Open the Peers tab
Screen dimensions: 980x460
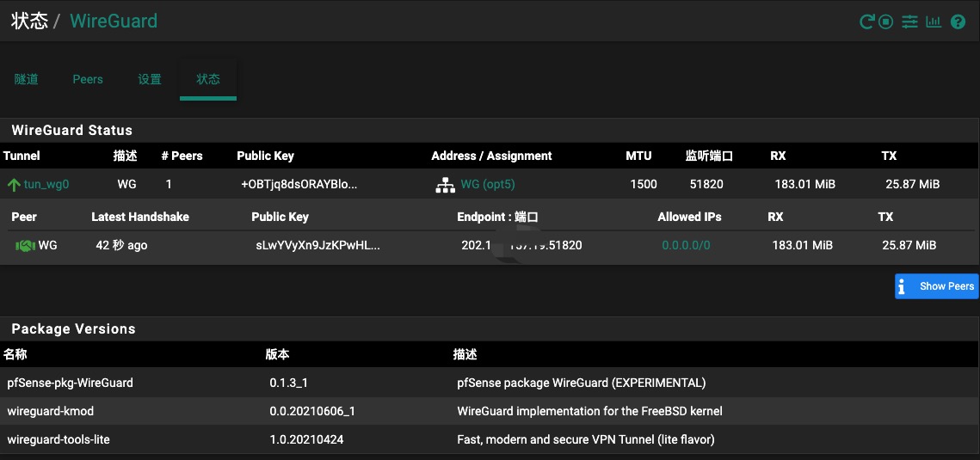coord(88,79)
